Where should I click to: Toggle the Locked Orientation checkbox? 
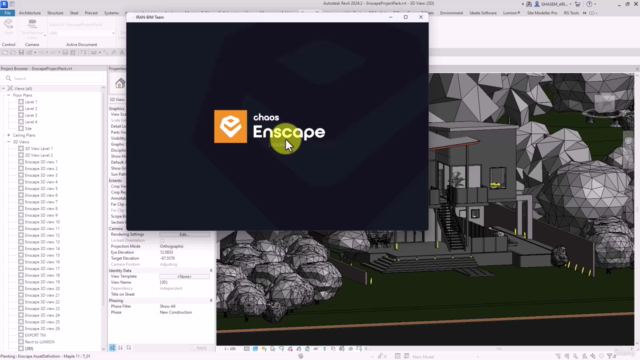162,240
